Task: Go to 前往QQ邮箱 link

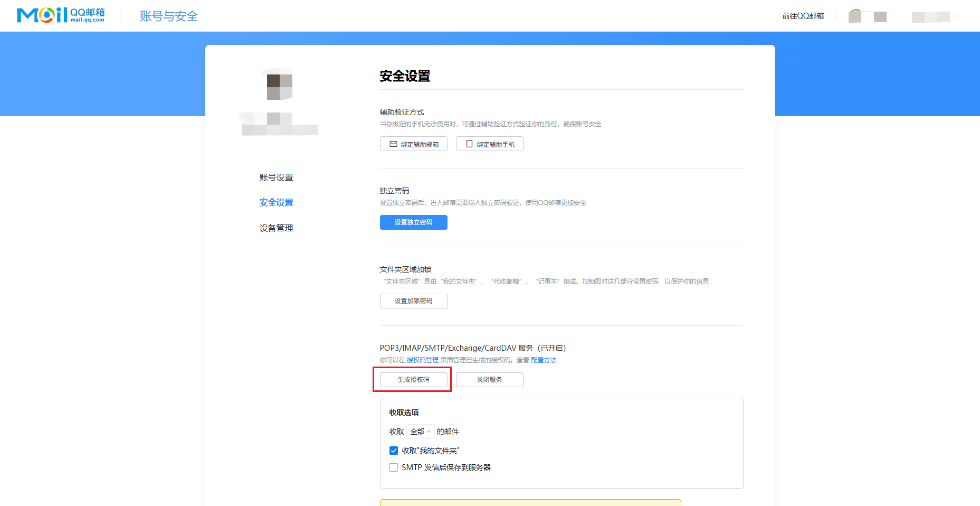Action: pos(803,16)
